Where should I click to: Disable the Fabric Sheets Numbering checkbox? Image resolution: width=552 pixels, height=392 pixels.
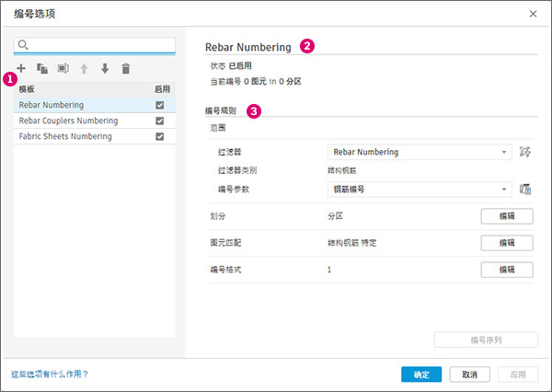pyautogui.click(x=160, y=137)
